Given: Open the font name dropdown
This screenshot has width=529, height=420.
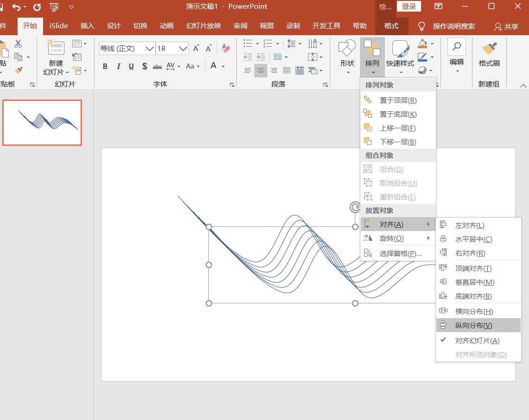Looking at the screenshot, I should [150, 49].
